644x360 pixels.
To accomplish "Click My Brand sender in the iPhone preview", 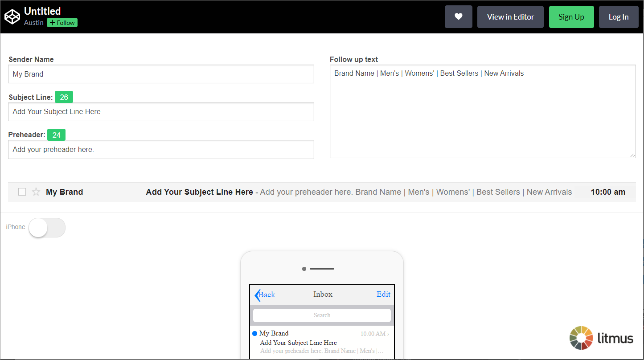I will (x=274, y=333).
